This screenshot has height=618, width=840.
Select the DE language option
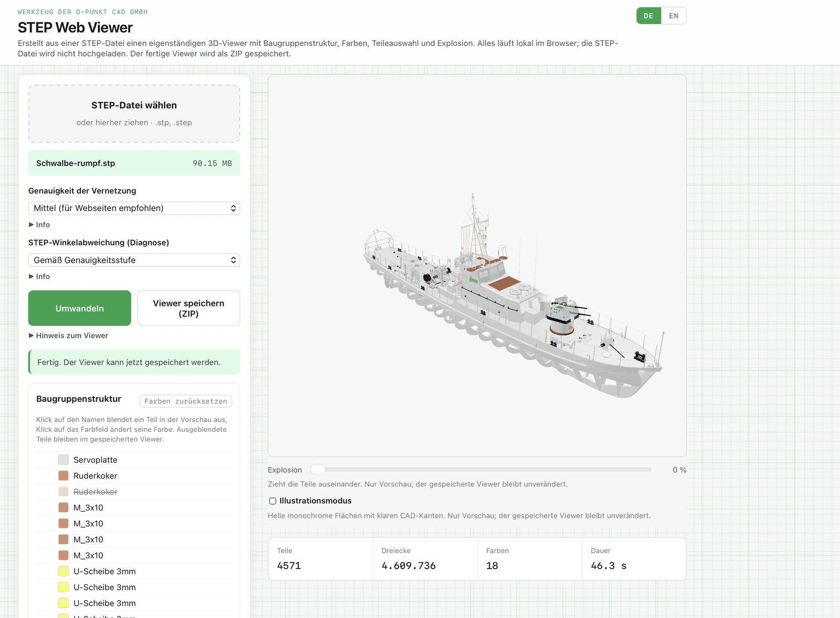point(649,16)
